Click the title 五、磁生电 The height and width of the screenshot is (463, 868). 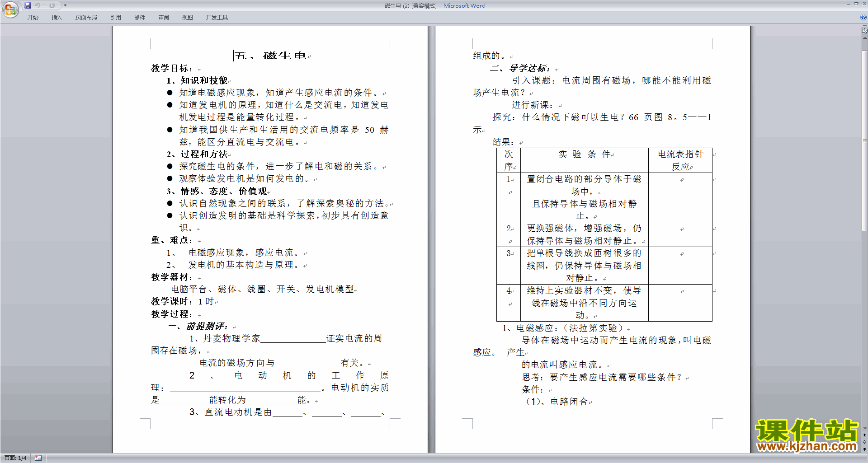tap(270, 56)
